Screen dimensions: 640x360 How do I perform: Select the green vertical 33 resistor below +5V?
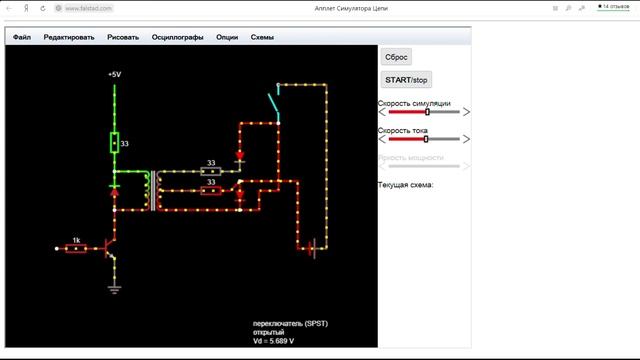tap(115, 143)
